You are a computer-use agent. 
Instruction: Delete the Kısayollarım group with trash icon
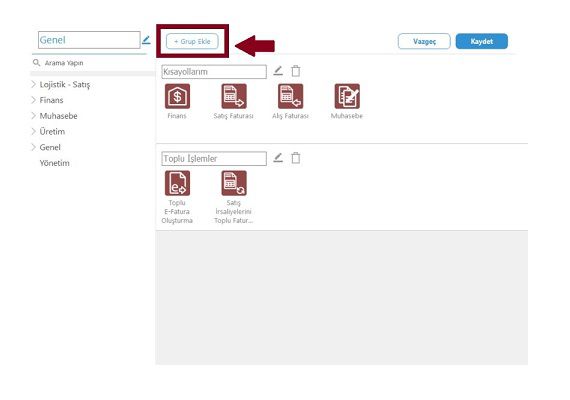[296, 71]
